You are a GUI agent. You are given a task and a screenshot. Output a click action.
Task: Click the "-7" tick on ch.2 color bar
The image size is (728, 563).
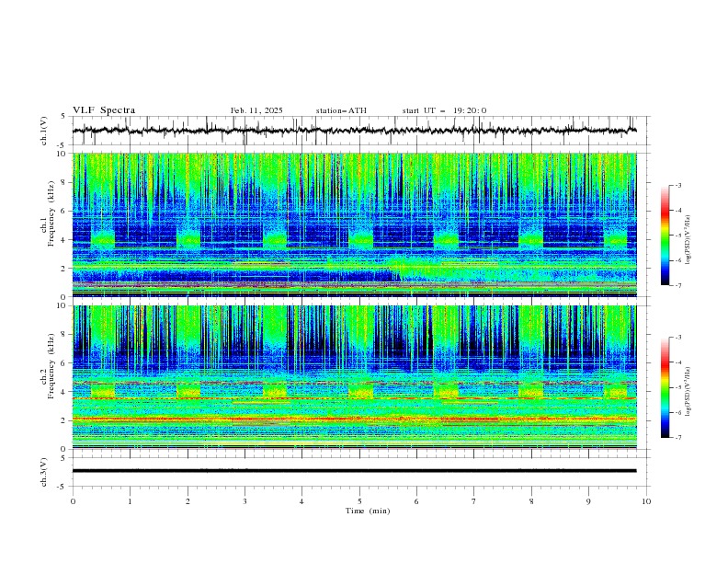tap(677, 437)
